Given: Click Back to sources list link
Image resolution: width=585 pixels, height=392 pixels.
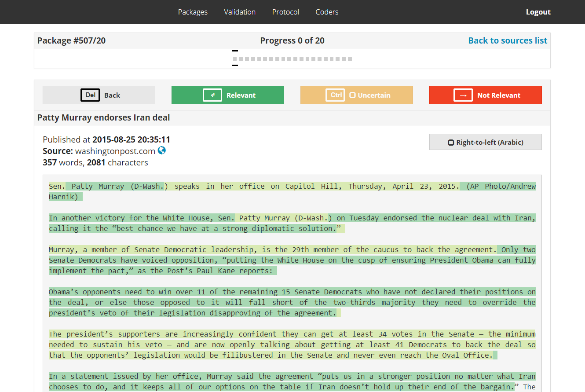Looking at the screenshot, I should [508, 40].
